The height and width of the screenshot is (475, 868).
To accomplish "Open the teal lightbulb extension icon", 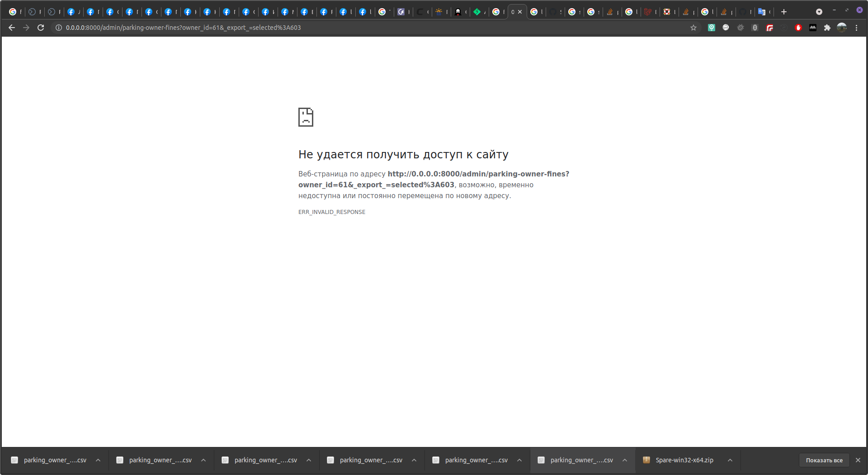I will pos(712,28).
